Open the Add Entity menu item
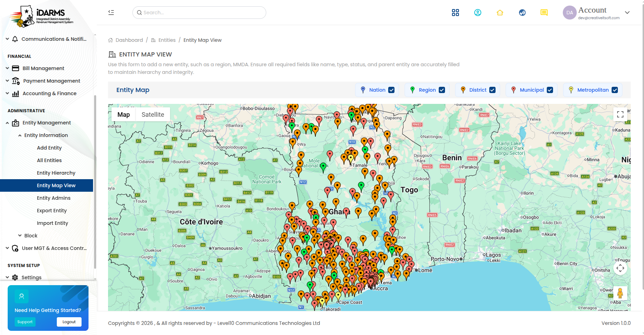Image resolution: width=644 pixels, height=335 pixels. pos(49,148)
